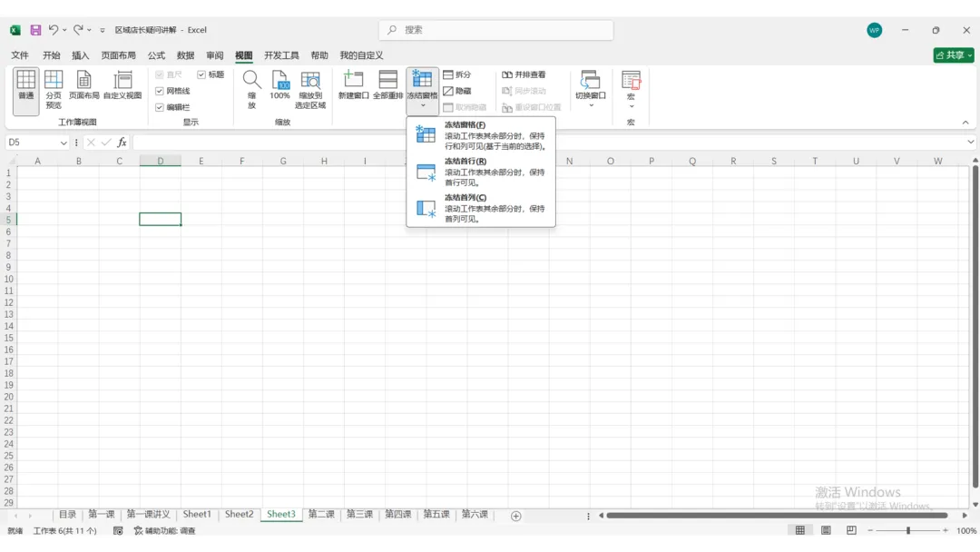Choose Freeze First Column (冻结首列)
980x552 pixels.
click(x=481, y=208)
